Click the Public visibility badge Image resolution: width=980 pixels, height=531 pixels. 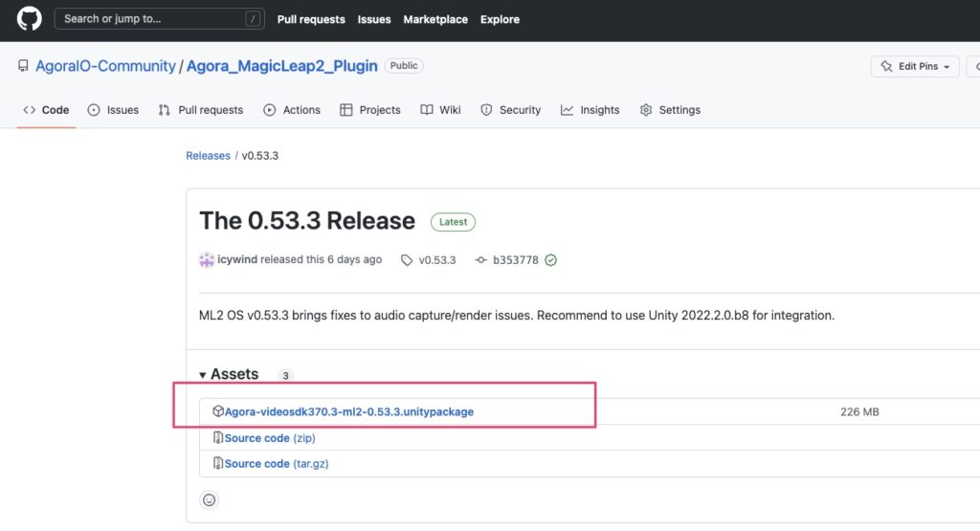404,66
